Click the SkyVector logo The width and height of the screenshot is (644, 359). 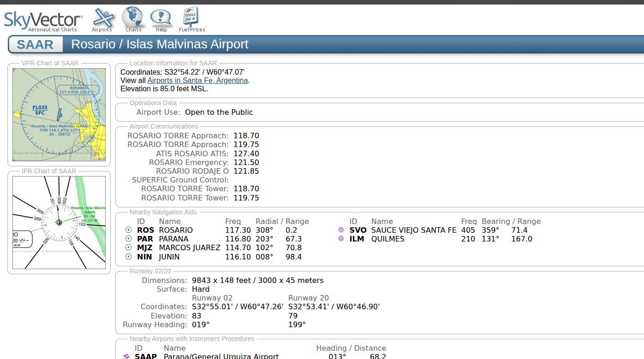[43, 20]
